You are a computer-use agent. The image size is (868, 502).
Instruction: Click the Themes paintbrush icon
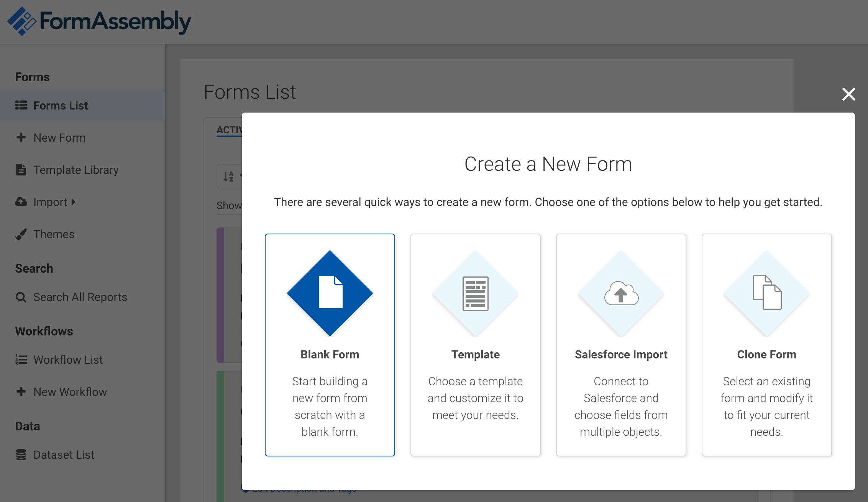coord(21,234)
